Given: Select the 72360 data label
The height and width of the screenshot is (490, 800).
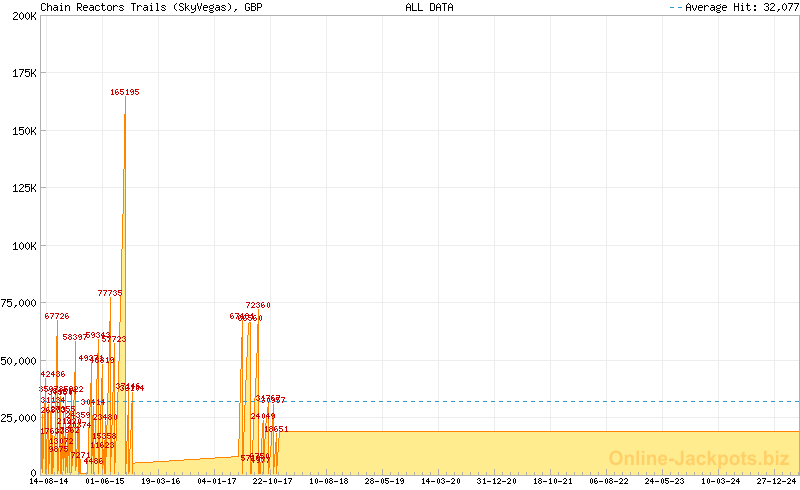Looking at the screenshot, I should click(x=258, y=305).
